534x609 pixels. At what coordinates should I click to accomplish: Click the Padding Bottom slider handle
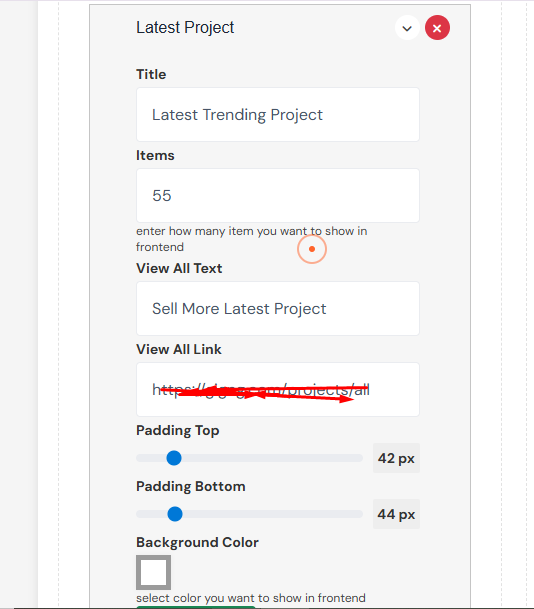[175, 514]
